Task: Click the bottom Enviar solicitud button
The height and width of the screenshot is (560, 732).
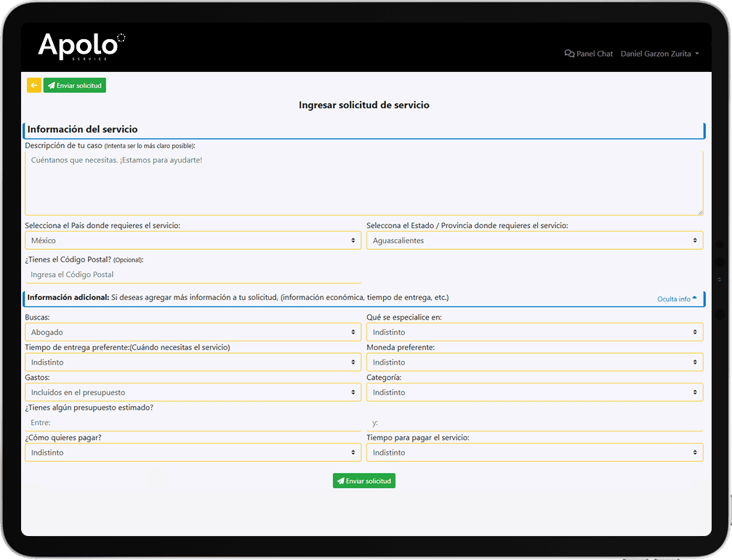Action: click(364, 481)
